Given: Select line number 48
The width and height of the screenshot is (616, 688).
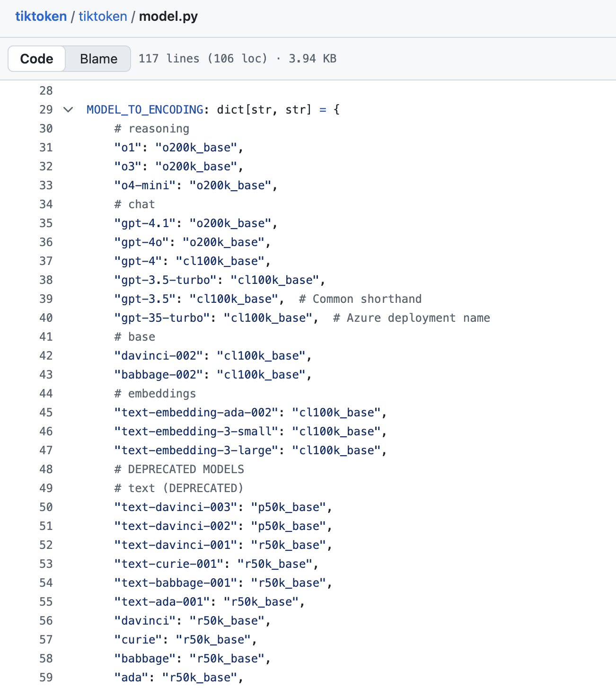Looking at the screenshot, I should point(46,469).
